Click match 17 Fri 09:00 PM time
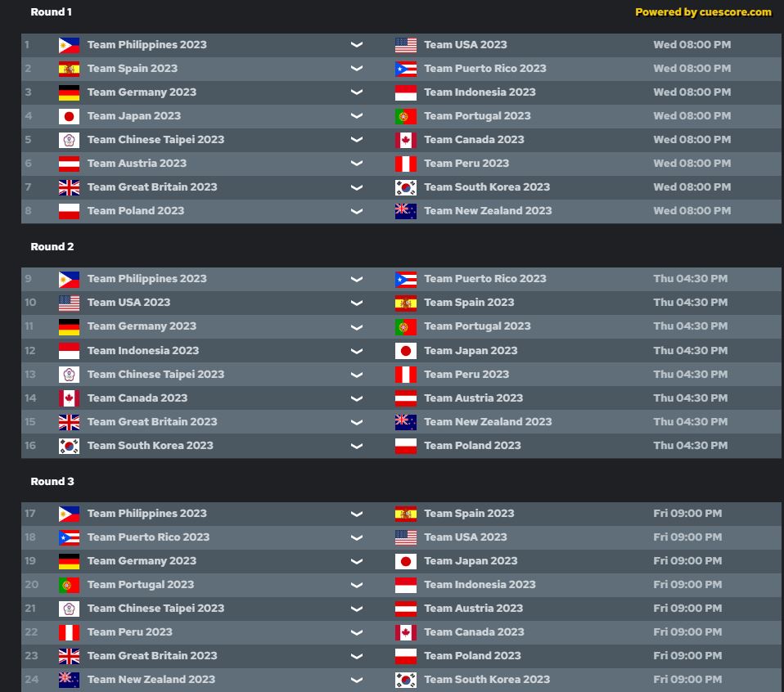The image size is (784, 692). coord(687,514)
